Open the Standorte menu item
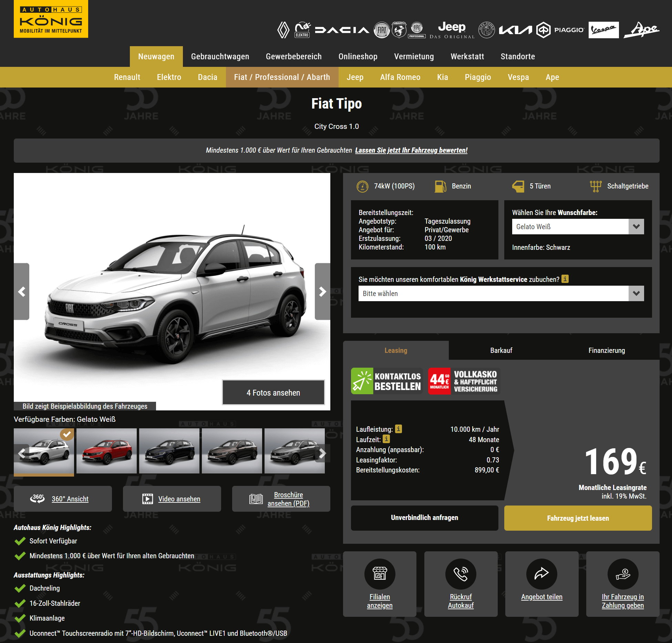The width and height of the screenshot is (672, 643). click(x=518, y=57)
